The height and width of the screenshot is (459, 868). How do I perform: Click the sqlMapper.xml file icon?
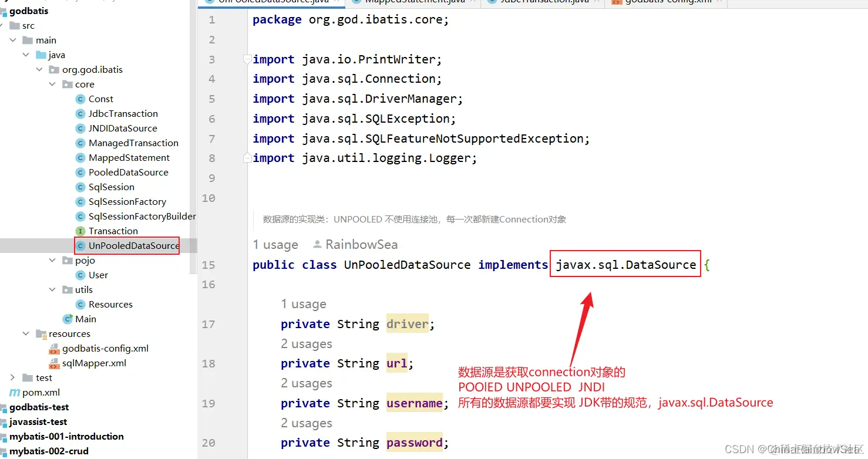[x=54, y=363]
